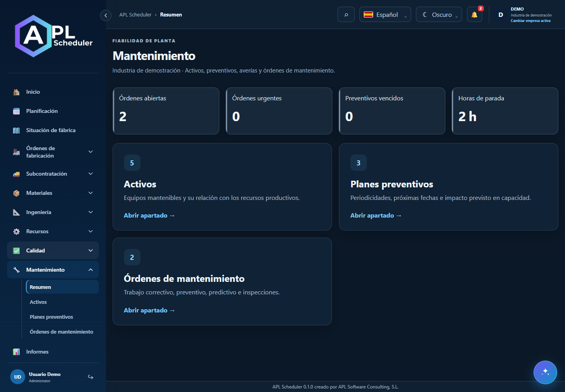Click the Informes chart icon
This screenshot has width=565, height=392.
click(x=16, y=352)
